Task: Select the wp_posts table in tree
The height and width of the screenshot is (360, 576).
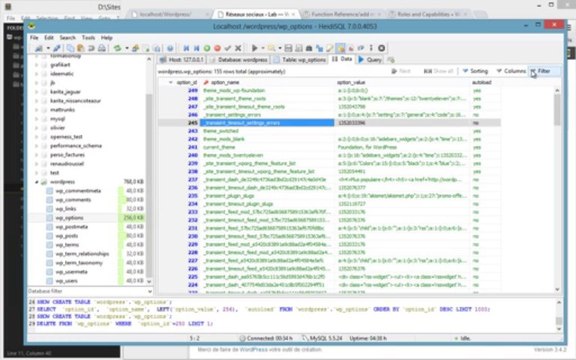Action: (x=66, y=236)
